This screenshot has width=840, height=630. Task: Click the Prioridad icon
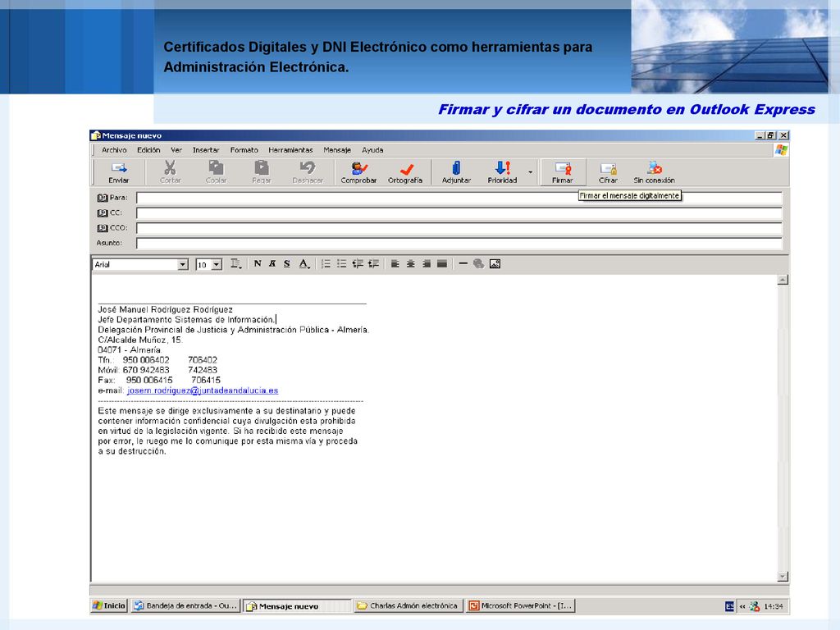[502, 172]
